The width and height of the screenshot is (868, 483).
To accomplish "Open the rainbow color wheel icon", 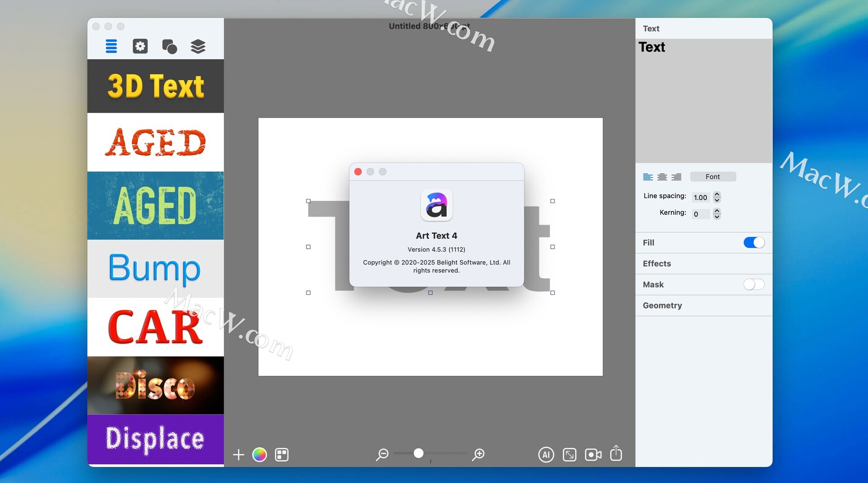I will (x=259, y=455).
